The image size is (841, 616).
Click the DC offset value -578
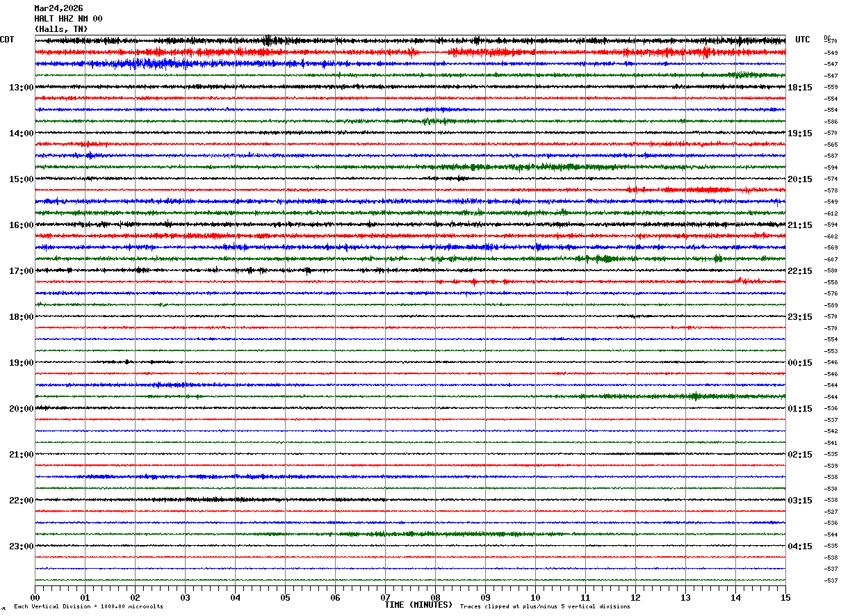pyautogui.click(x=831, y=191)
